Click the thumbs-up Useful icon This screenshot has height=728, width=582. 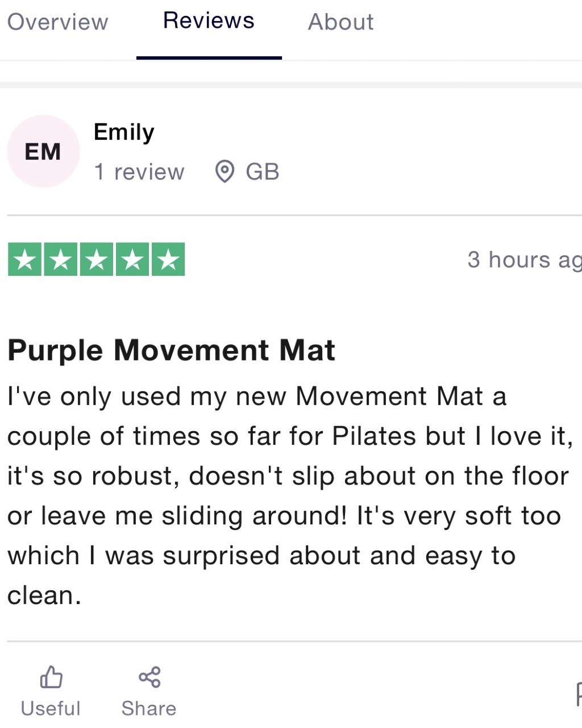[x=51, y=678]
